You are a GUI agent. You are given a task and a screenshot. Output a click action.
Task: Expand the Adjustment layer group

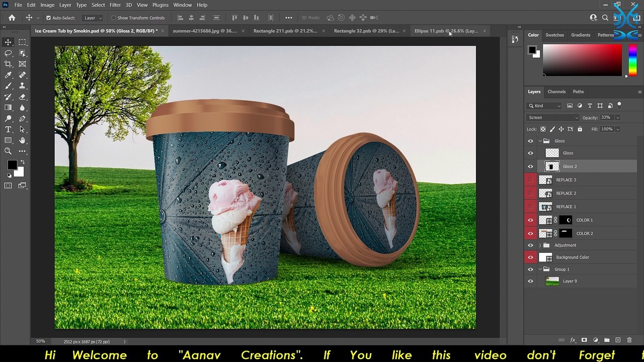(x=540, y=245)
